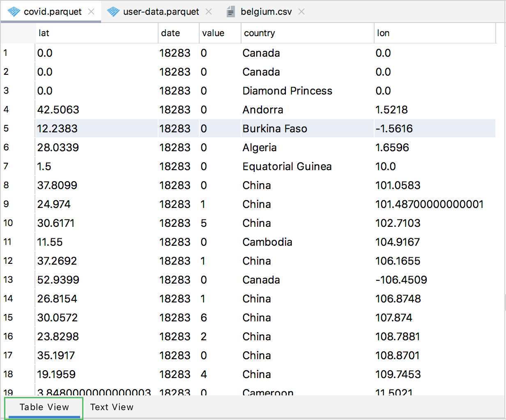Viewport: 506px width, 420px height.
Task: Select the Diamond Princess cell in row 3
Action: tap(287, 91)
